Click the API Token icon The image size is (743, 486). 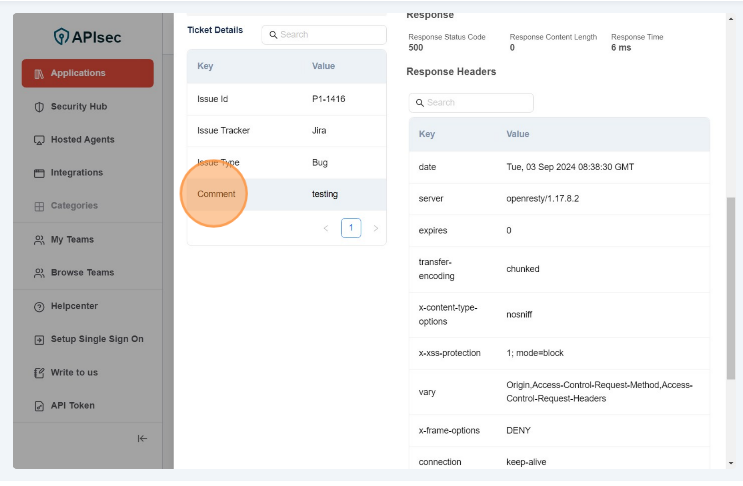click(x=39, y=406)
